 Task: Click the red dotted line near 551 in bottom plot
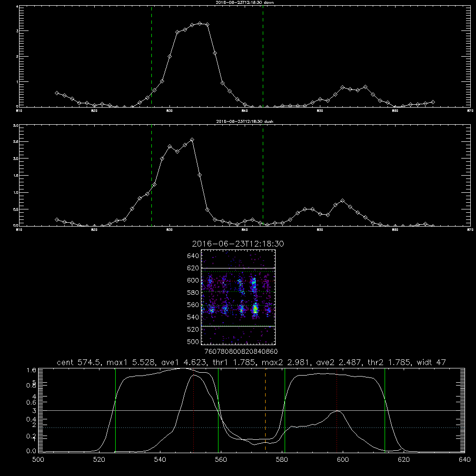point(194,410)
